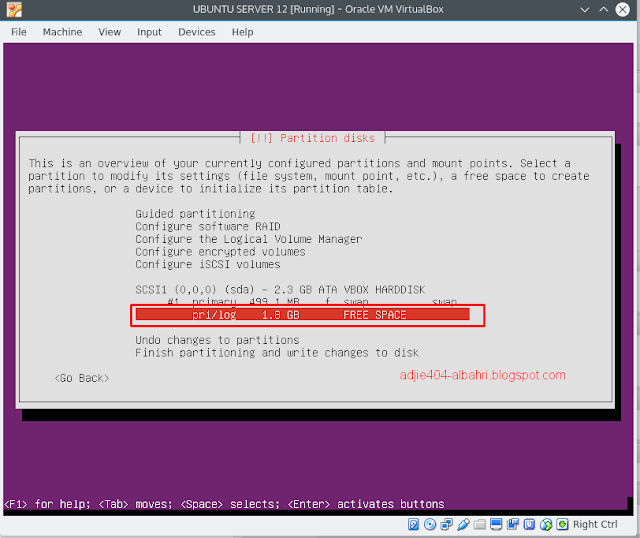This screenshot has width=640, height=538.
Task: Click the shared folders status icon
Action: click(480, 524)
